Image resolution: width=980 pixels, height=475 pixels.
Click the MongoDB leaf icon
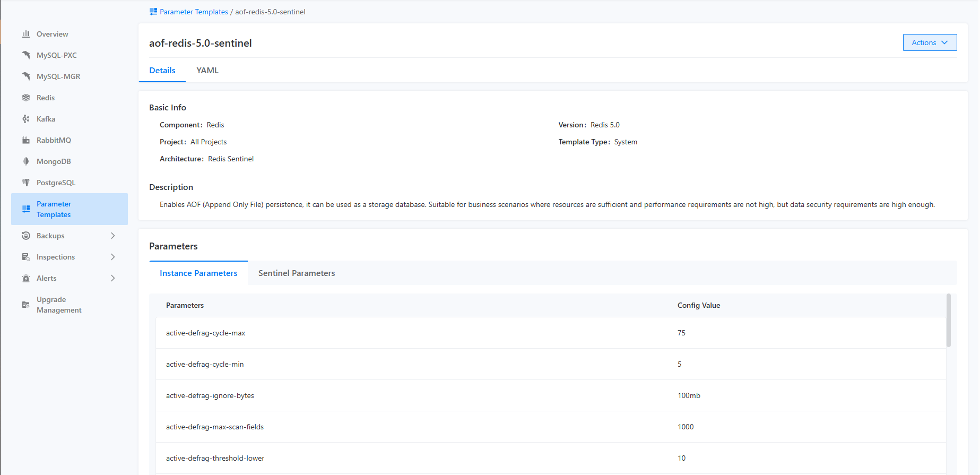pos(26,161)
